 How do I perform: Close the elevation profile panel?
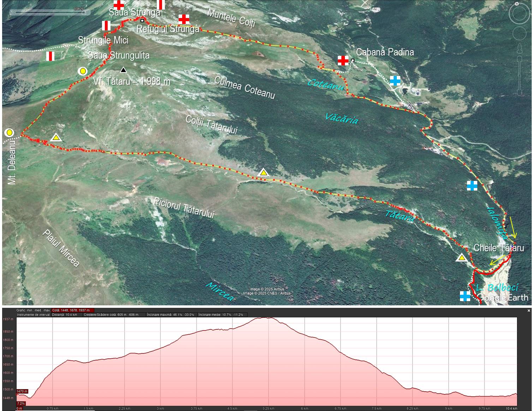click(528, 311)
